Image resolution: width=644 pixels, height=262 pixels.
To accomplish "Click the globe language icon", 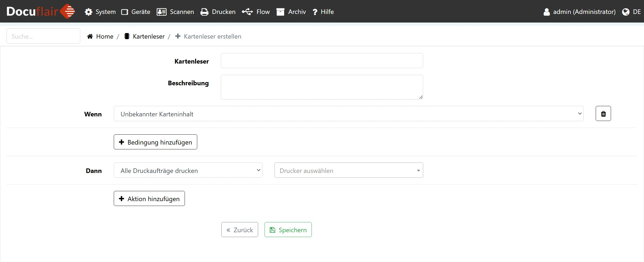I will (625, 12).
